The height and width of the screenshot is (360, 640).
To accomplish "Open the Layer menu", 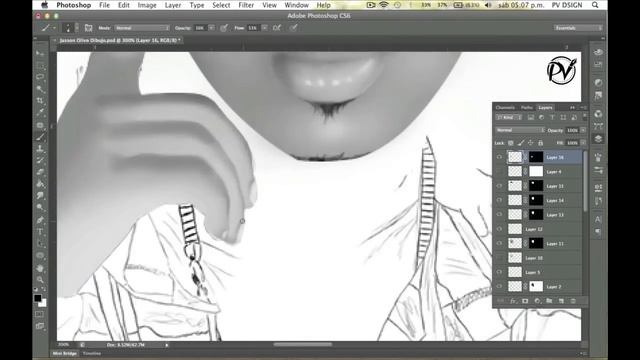I will tap(173, 5).
